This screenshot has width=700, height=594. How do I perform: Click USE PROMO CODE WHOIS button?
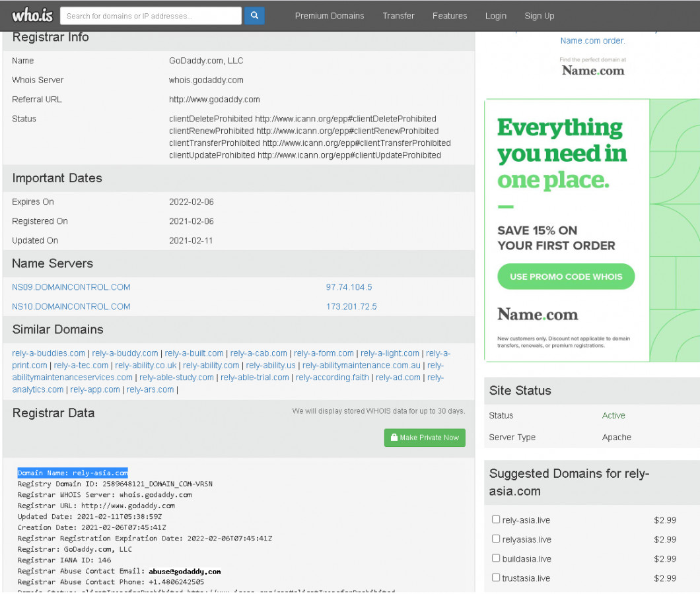click(566, 277)
